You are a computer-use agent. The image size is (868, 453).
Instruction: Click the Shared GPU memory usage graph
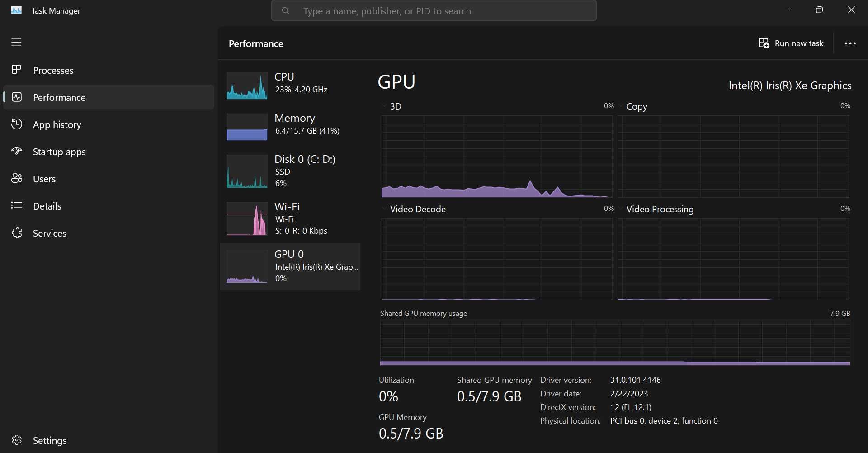615,343
